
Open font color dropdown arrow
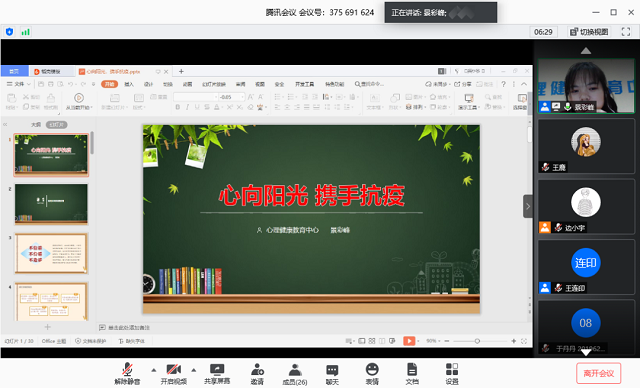tap(222, 107)
